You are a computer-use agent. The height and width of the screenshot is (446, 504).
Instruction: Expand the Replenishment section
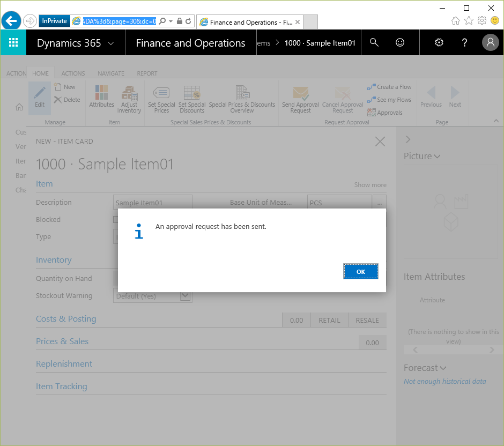64,364
